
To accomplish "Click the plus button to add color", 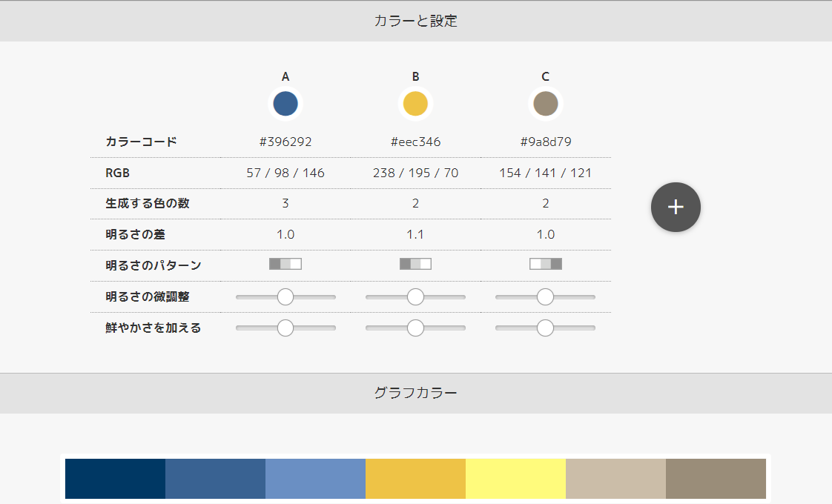I will tap(676, 207).
